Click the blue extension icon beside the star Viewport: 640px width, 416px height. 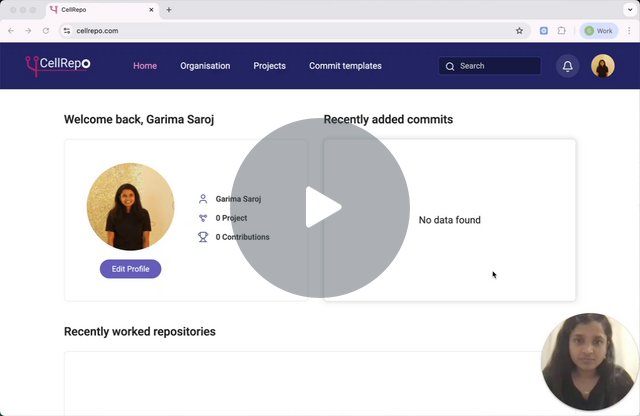(x=544, y=31)
